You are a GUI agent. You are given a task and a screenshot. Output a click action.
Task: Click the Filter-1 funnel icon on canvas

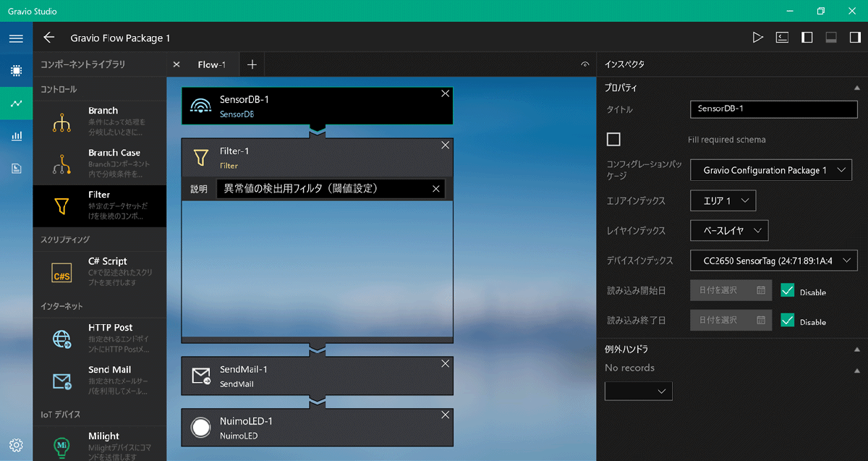click(x=200, y=158)
